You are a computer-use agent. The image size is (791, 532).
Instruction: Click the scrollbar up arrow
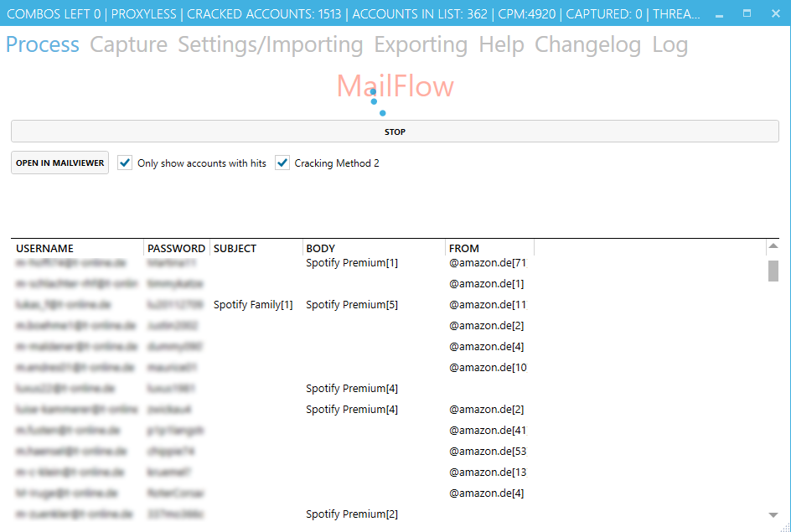tap(773, 246)
